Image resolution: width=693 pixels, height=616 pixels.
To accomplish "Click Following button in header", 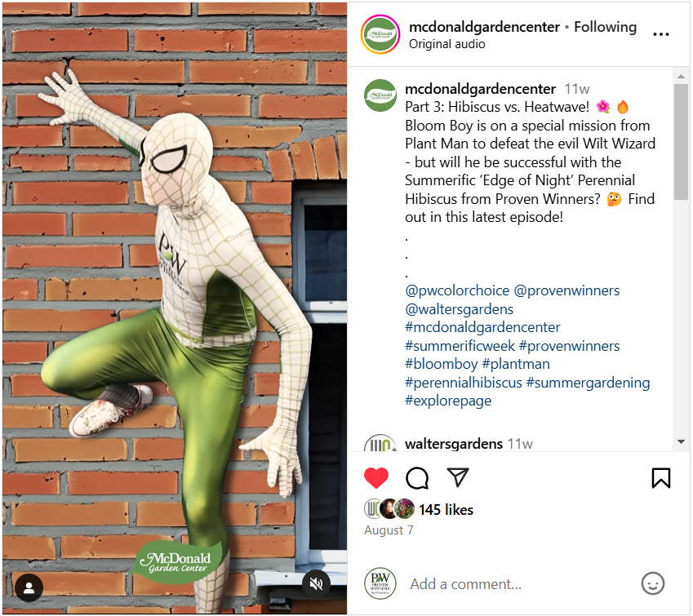I will (605, 27).
